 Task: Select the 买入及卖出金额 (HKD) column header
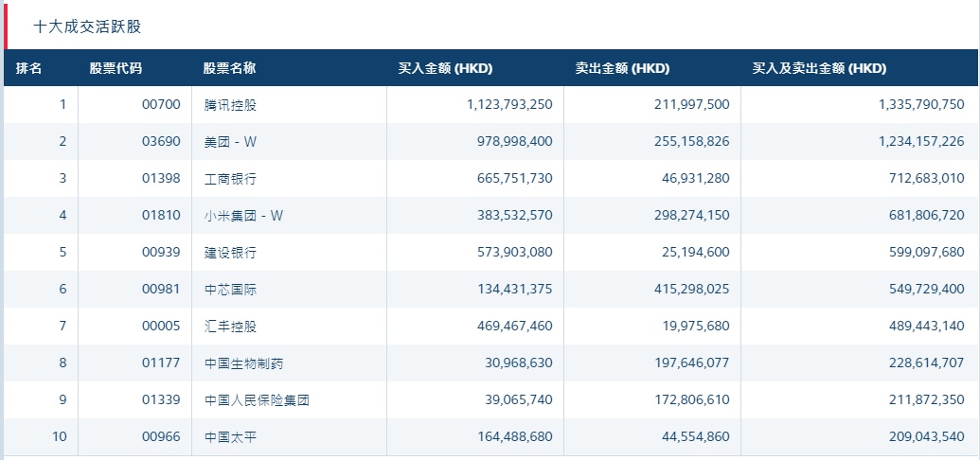819,68
